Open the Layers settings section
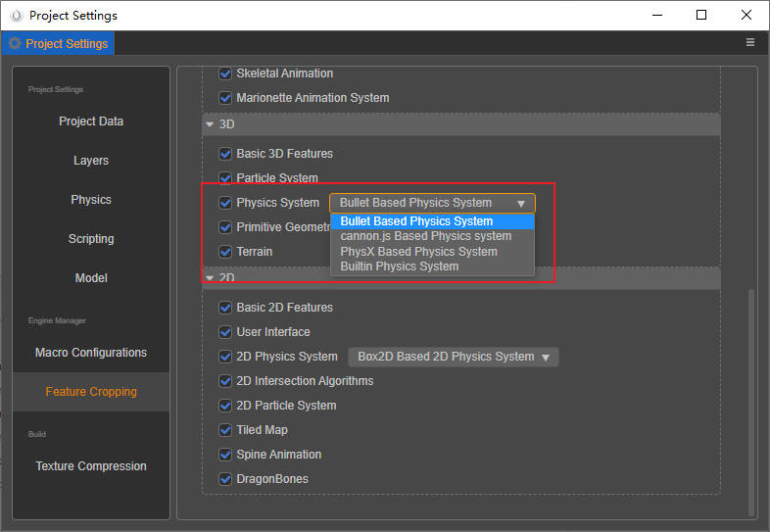Viewport: 770px width, 532px height. (91, 161)
